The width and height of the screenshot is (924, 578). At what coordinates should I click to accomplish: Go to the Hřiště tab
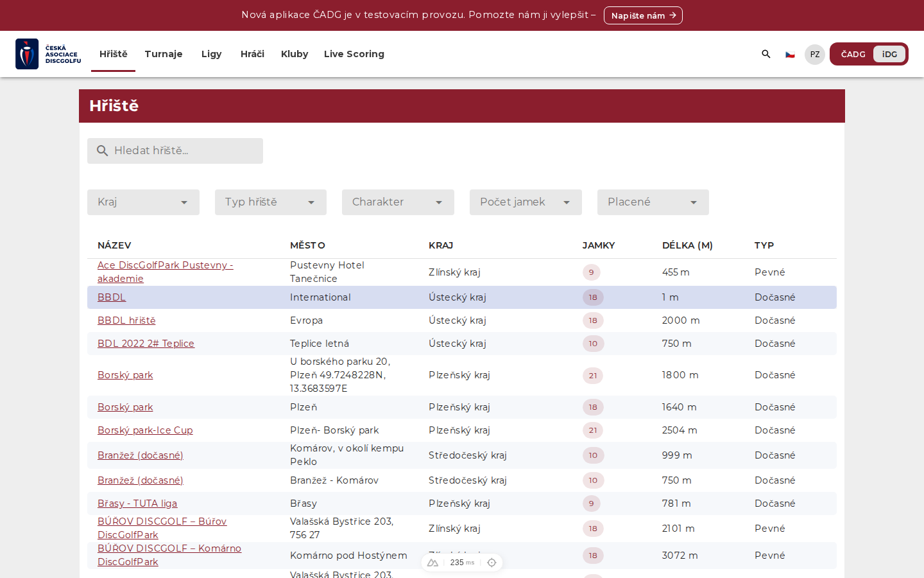coord(114,54)
